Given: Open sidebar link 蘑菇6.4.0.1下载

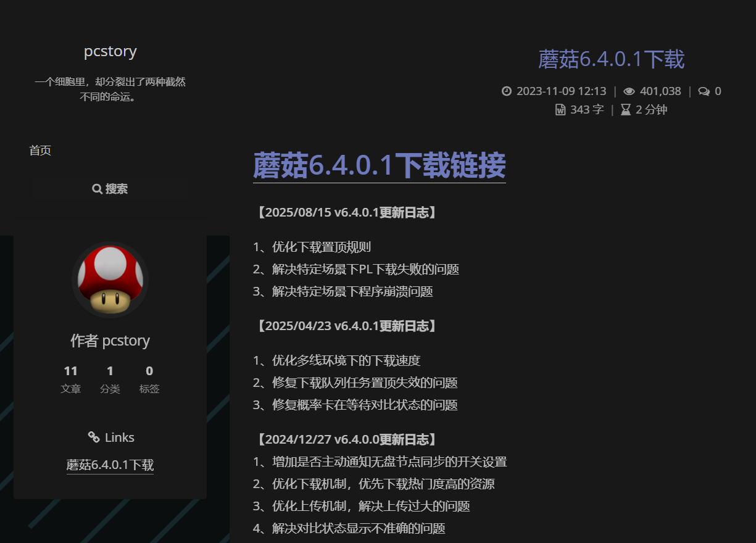Looking at the screenshot, I should [110, 465].
